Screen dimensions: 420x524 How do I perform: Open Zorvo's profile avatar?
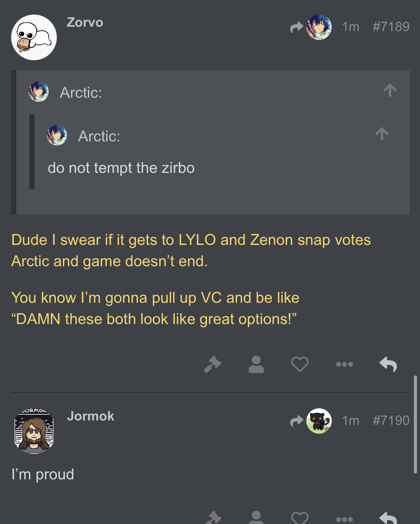(x=34, y=37)
